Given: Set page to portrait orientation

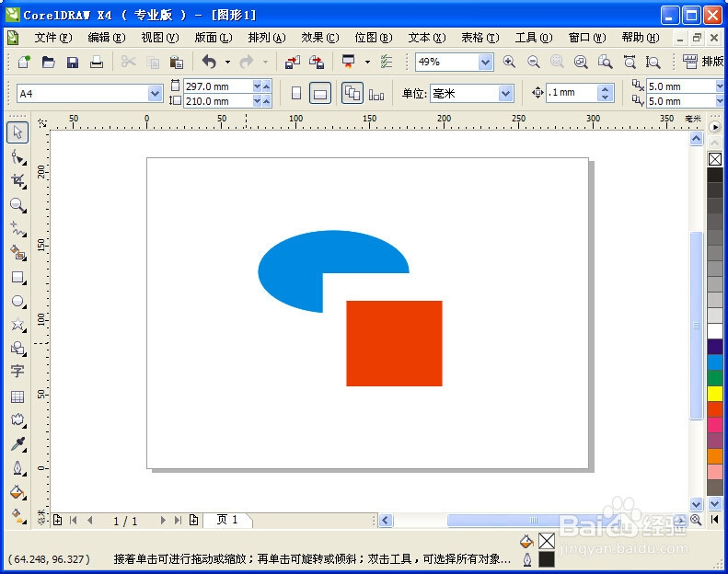Looking at the screenshot, I should (296, 93).
